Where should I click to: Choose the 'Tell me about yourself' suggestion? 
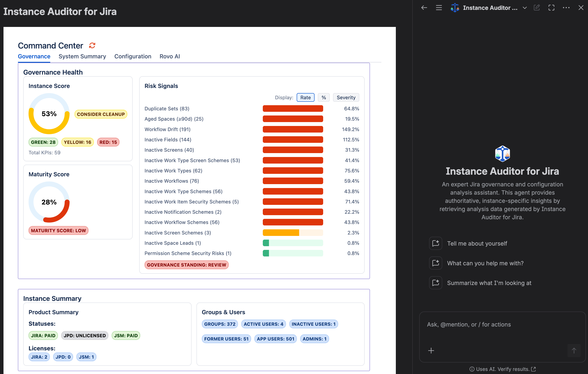[x=477, y=244]
